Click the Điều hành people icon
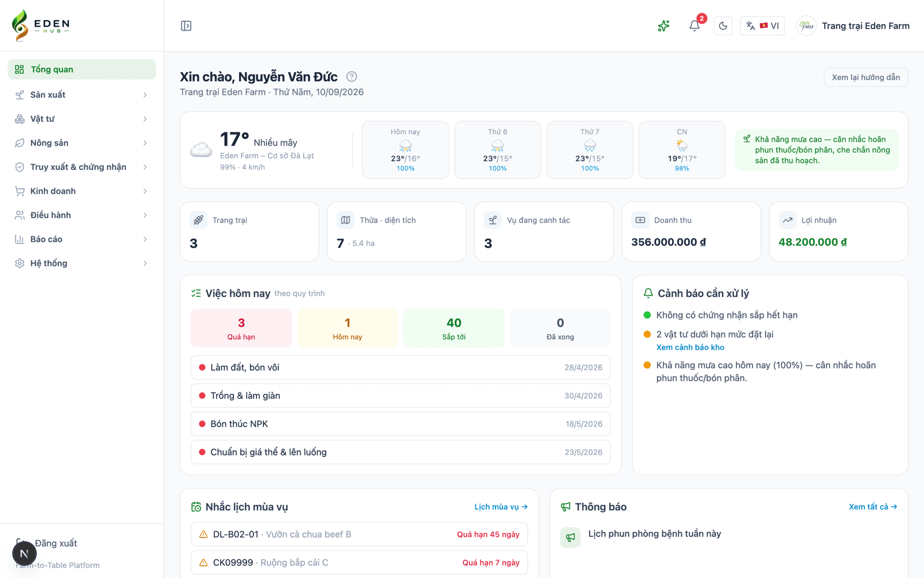The height and width of the screenshot is (578, 924). (20, 215)
